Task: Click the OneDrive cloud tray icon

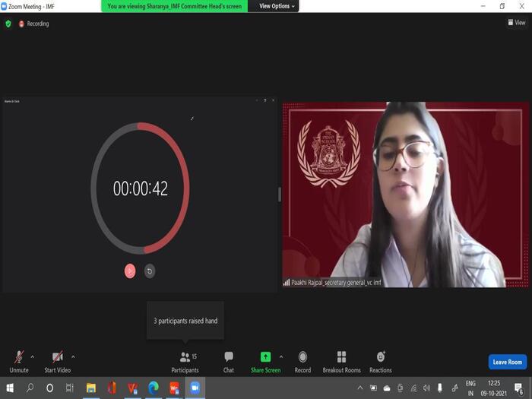Action: coord(387,388)
